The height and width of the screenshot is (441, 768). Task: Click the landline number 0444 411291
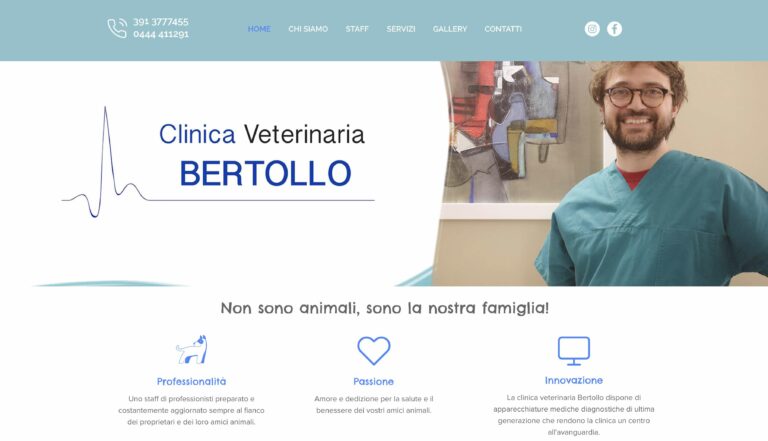click(x=161, y=34)
